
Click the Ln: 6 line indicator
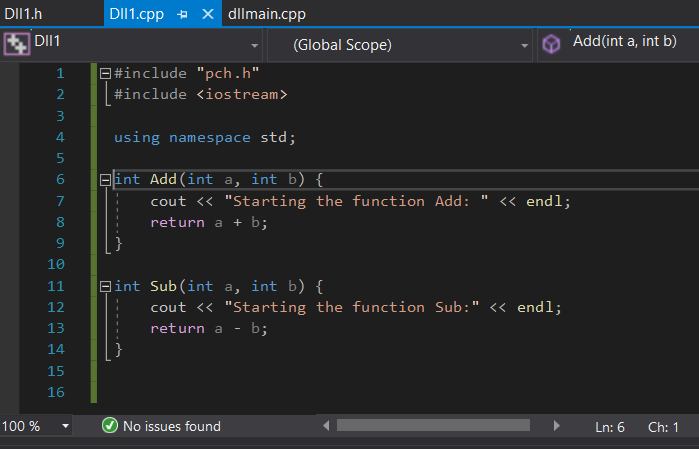(x=610, y=427)
